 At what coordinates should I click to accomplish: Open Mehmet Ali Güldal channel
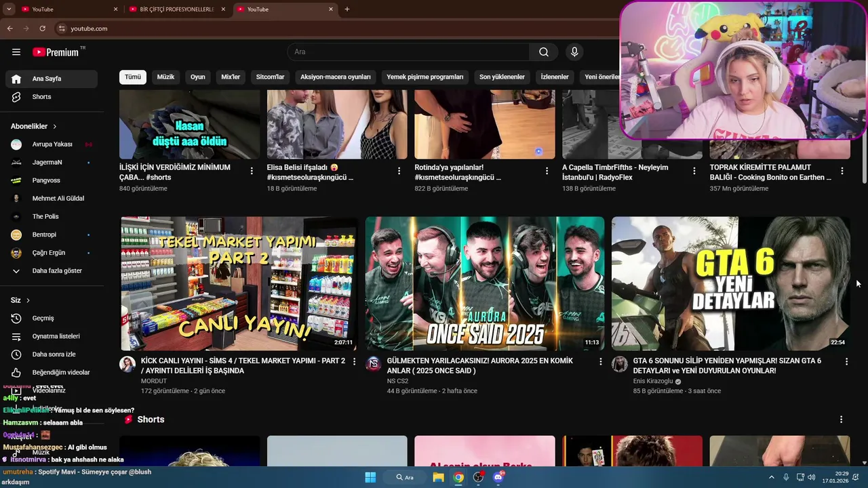[x=52, y=199]
